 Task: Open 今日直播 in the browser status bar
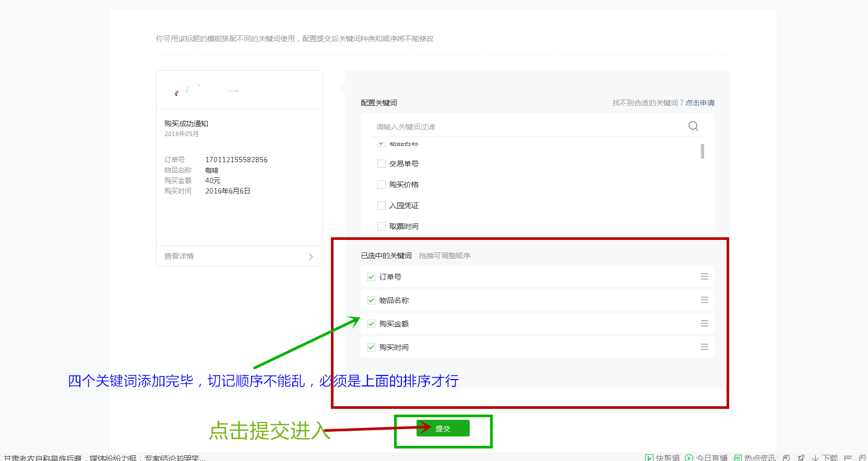(x=706, y=457)
